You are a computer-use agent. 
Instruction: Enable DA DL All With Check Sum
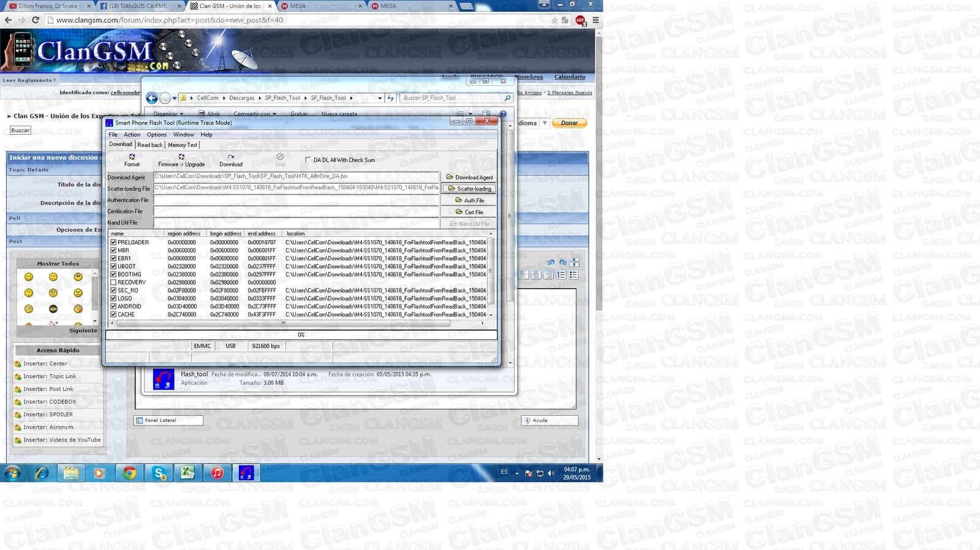click(x=308, y=160)
